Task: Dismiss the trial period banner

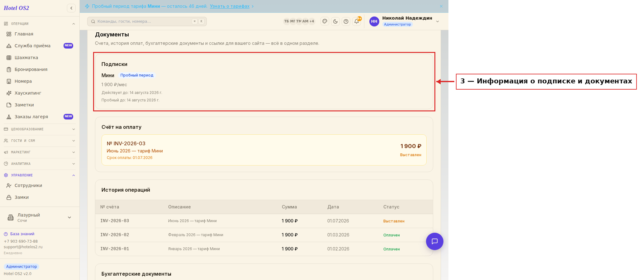Action: [441, 6]
